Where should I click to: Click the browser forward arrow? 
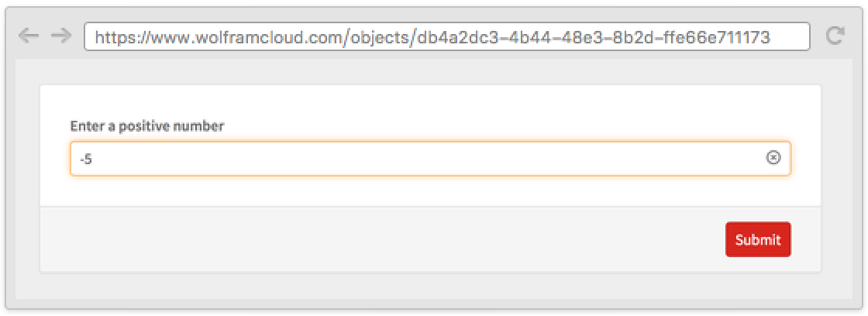point(60,36)
